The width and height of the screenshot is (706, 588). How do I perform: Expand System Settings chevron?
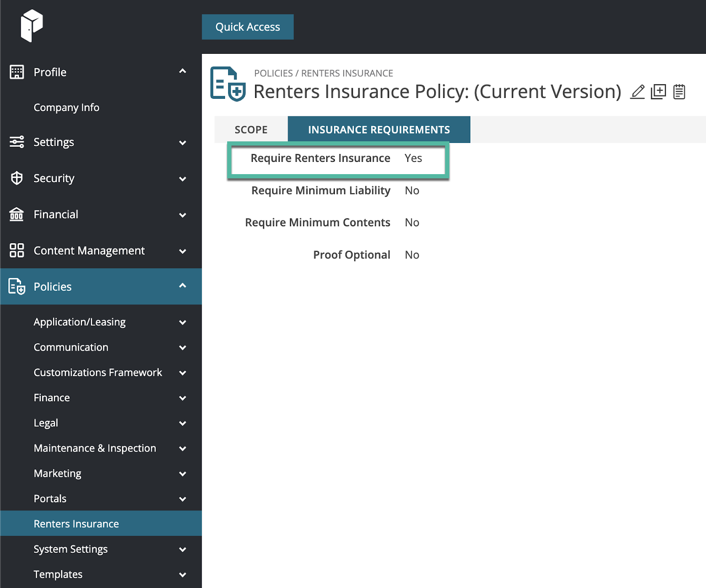[x=183, y=550]
